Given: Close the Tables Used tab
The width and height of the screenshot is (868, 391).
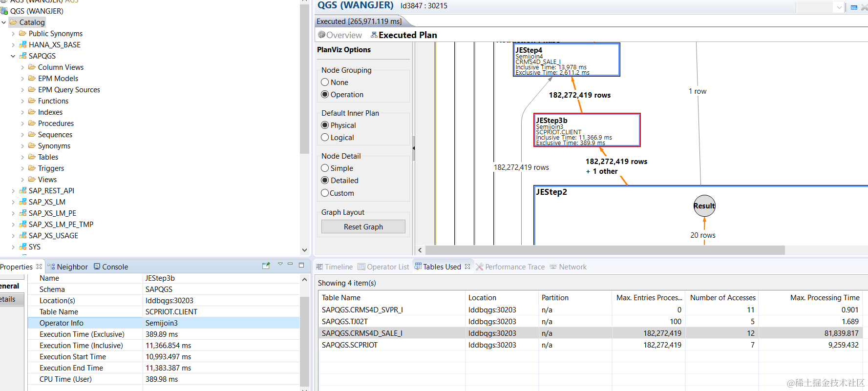Looking at the screenshot, I should point(467,267).
